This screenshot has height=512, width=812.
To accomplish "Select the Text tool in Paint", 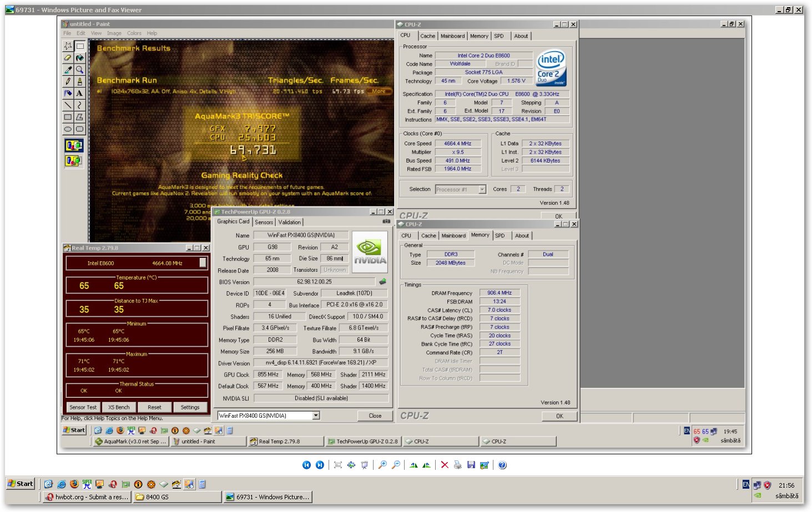I will pyautogui.click(x=80, y=93).
